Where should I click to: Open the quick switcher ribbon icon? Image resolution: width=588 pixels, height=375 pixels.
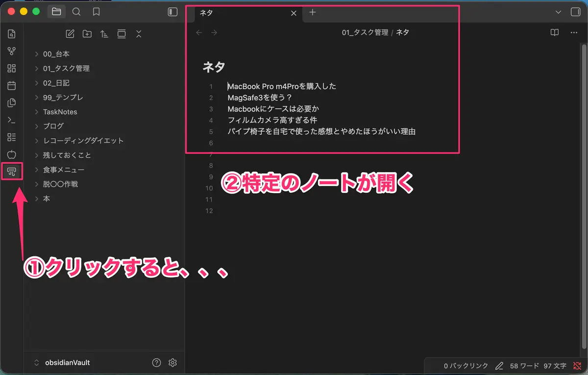coord(12,34)
